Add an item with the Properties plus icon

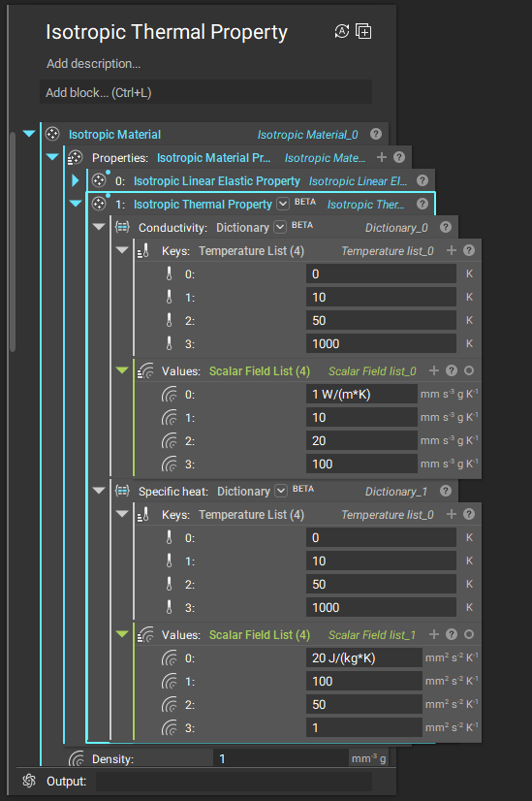tap(382, 157)
